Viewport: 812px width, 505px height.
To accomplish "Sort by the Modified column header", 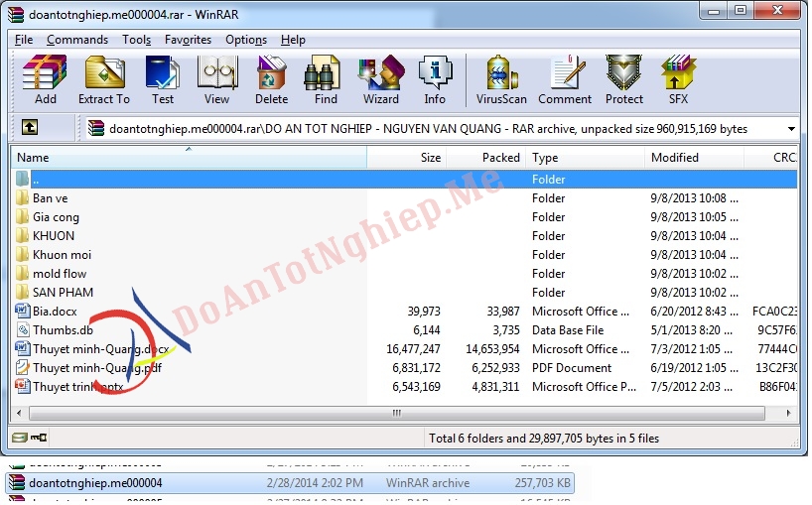I will [695, 158].
